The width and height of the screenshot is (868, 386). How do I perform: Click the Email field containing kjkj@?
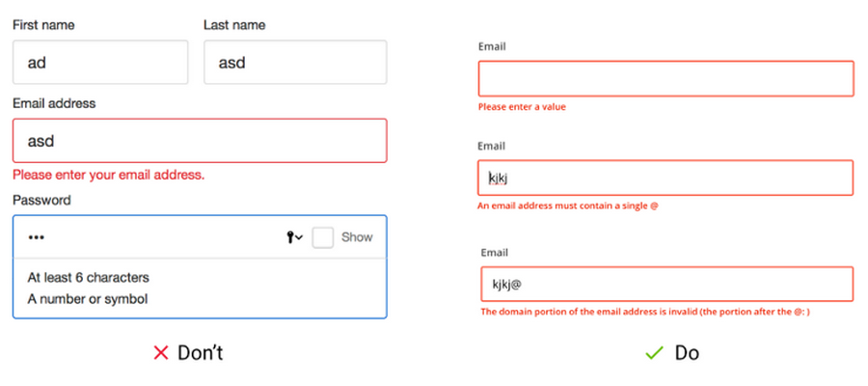coord(667,284)
